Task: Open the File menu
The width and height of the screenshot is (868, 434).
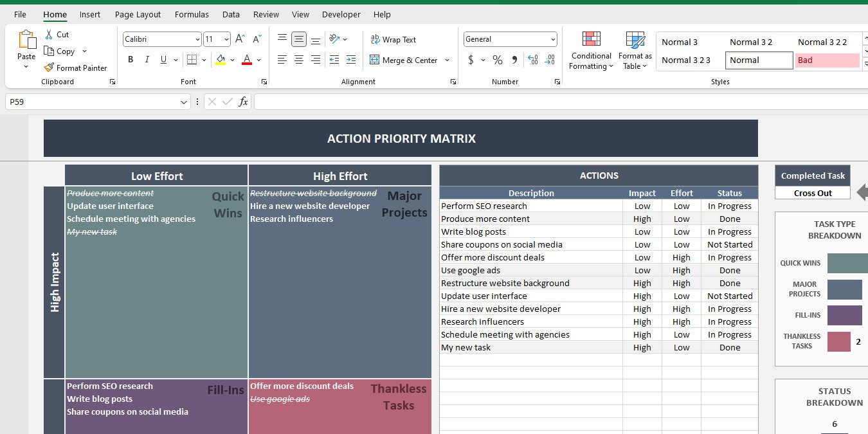Action: point(20,14)
